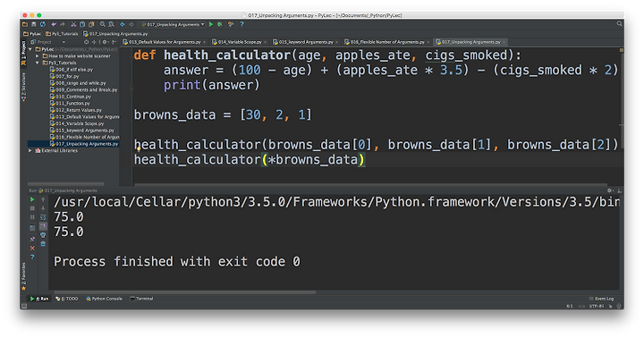
Task: Collapse the PyLec root folder
Action: click(30, 49)
